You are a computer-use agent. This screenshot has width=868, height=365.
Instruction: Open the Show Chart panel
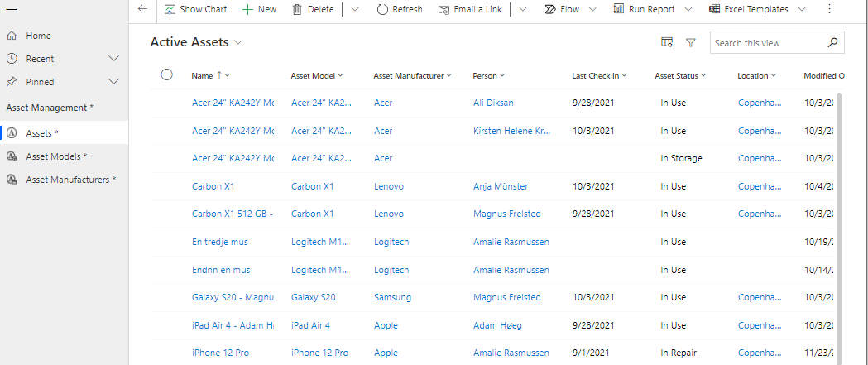tap(195, 9)
